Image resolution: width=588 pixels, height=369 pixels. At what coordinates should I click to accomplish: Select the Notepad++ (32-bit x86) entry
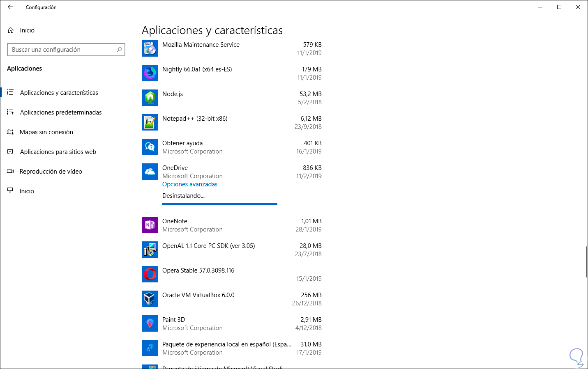195,119
